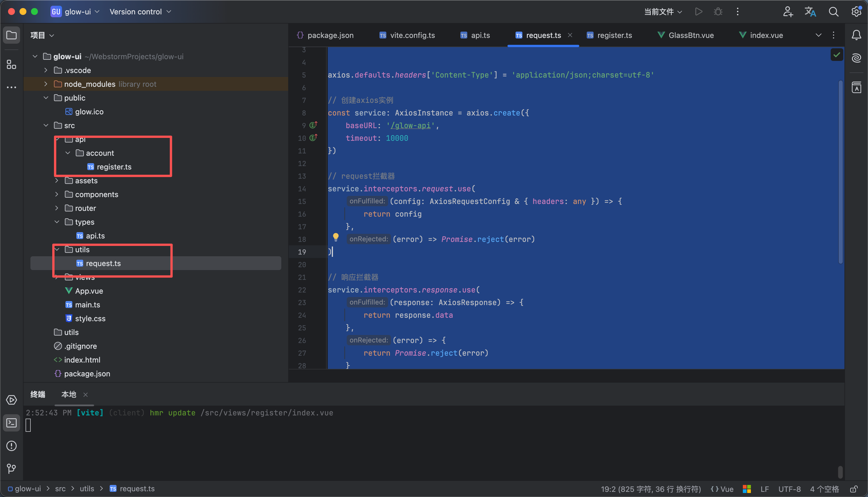The width and height of the screenshot is (868, 497).
Task: Open the Services run icon in sidebar
Action: pos(11,400)
